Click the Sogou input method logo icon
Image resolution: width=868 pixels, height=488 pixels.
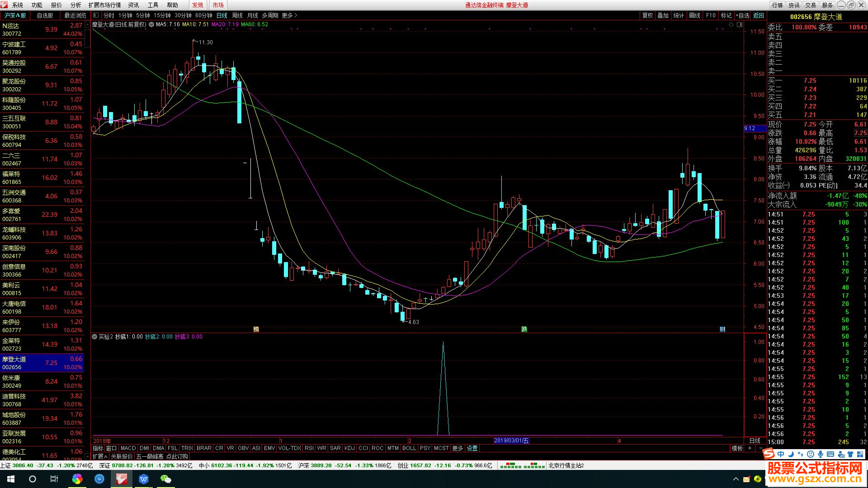(x=769, y=454)
